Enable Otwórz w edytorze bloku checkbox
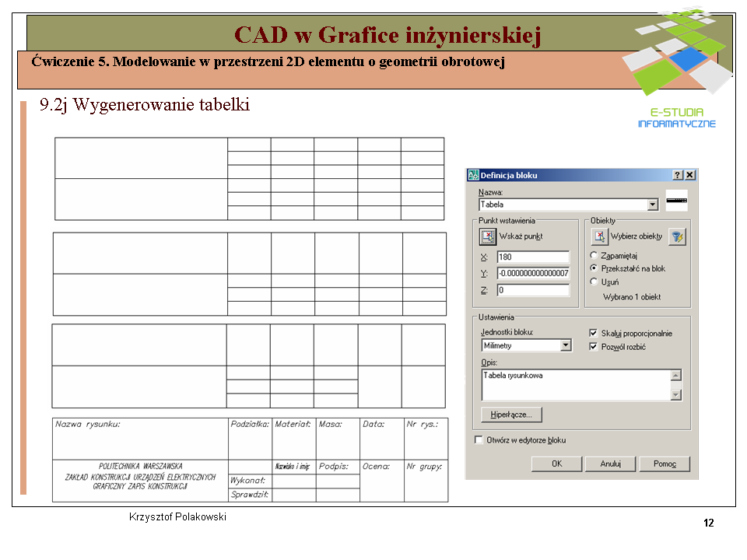Viewport: 747px width, 560px height. click(x=479, y=439)
